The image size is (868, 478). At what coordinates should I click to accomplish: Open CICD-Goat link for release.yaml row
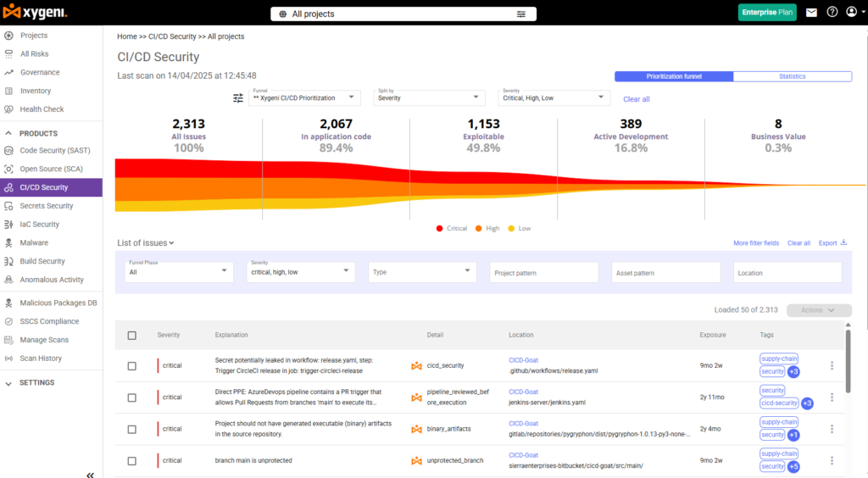tap(523, 360)
